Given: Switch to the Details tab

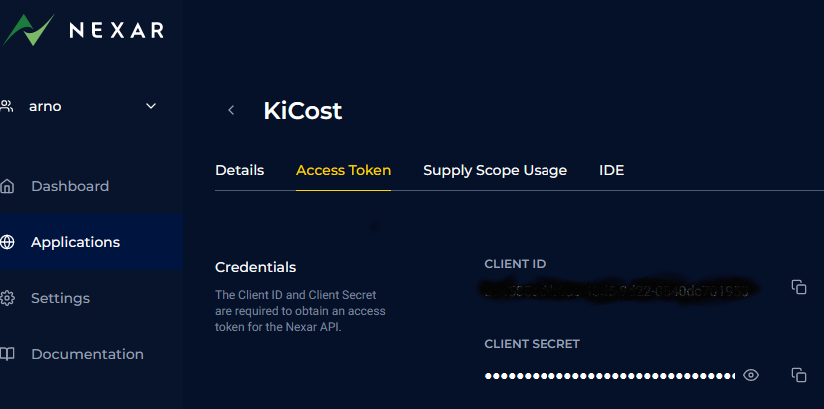Looking at the screenshot, I should (x=240, y=170).
